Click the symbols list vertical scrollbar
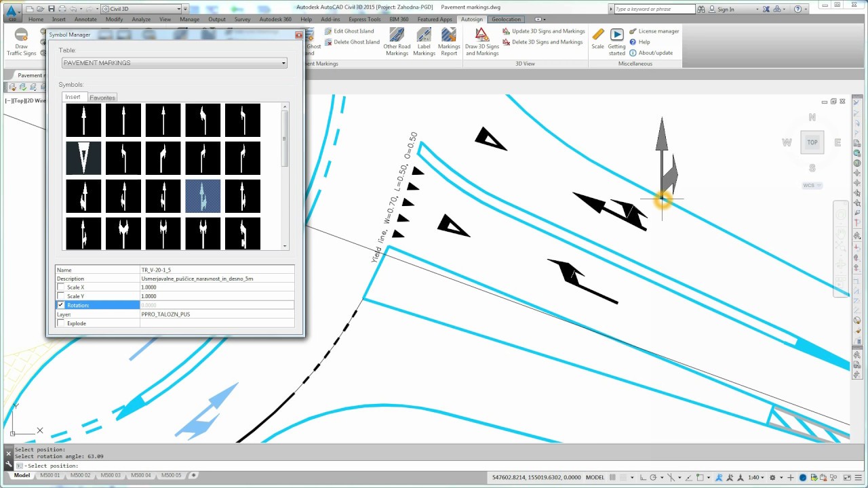This screenshot has width=868, height=488. 285,176
